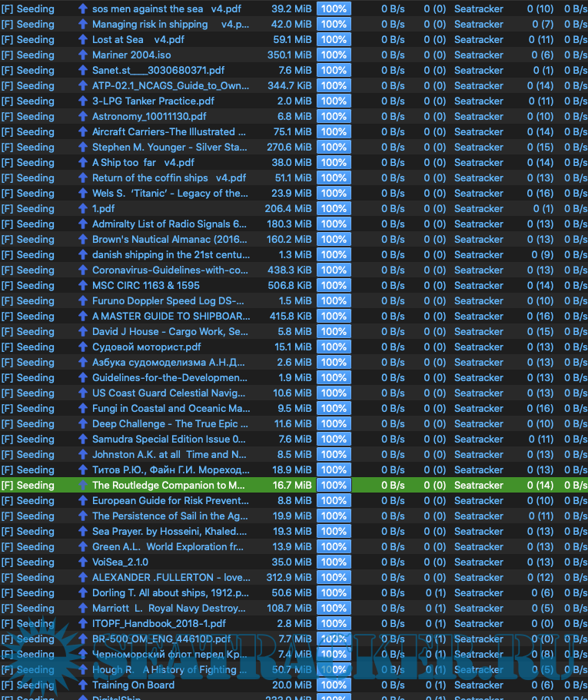
Task: Select the seeding icon next to 1.pdf
Action: pyautogui.click(x=83, y=209)
